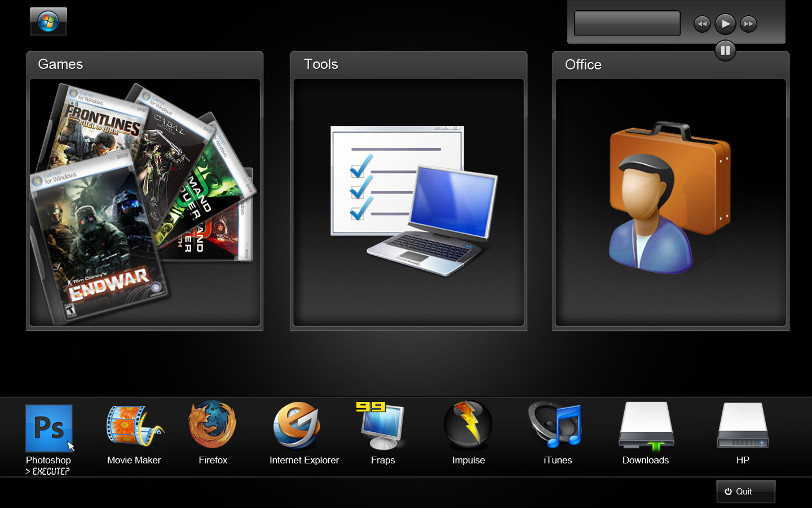Viewport: 812px width, 508px height.
Task: Click the > EXECUTE? prompt text
Action: [47, 471]
